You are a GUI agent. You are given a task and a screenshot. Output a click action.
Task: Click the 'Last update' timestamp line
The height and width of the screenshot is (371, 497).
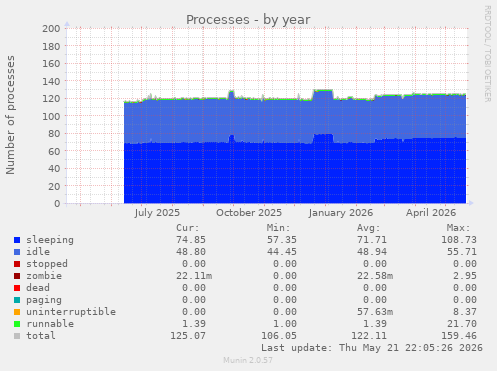pyautogui.click(x=372, y=348)
